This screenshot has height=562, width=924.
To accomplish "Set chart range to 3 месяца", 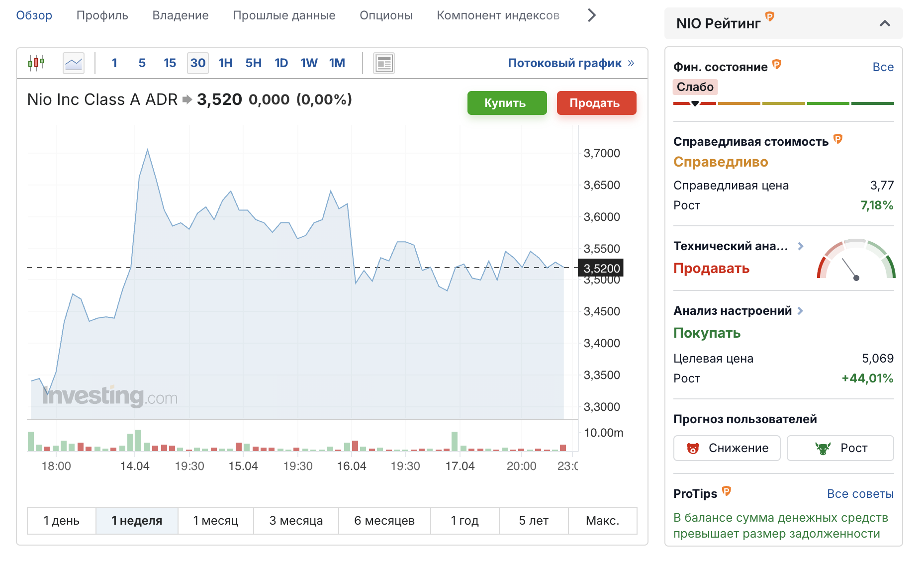I will [296, 521].
